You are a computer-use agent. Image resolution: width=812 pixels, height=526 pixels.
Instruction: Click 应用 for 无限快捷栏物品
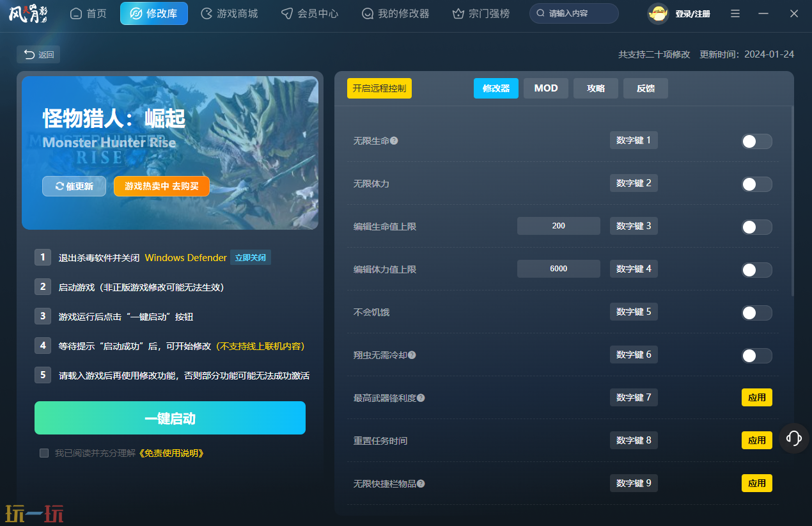click(757, 483)
